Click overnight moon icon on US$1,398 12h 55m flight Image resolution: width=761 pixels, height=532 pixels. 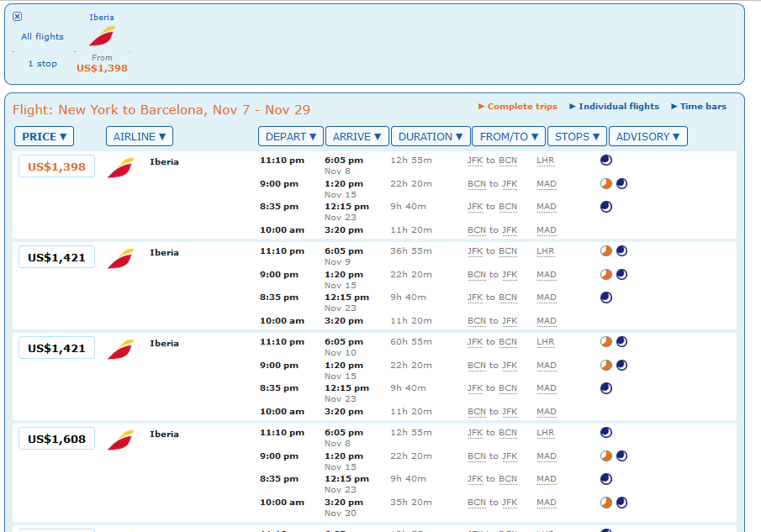pos(606,160)
